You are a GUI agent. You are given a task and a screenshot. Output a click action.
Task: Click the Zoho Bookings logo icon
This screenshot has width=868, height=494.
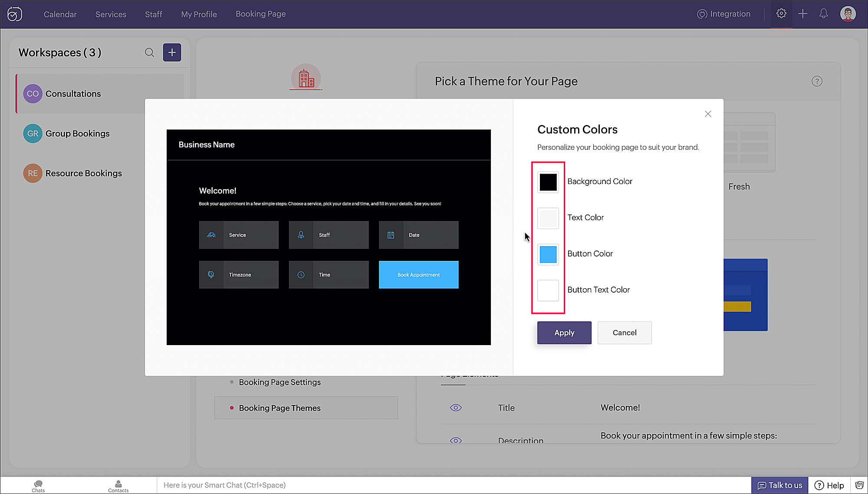click(x=15, y=14)
